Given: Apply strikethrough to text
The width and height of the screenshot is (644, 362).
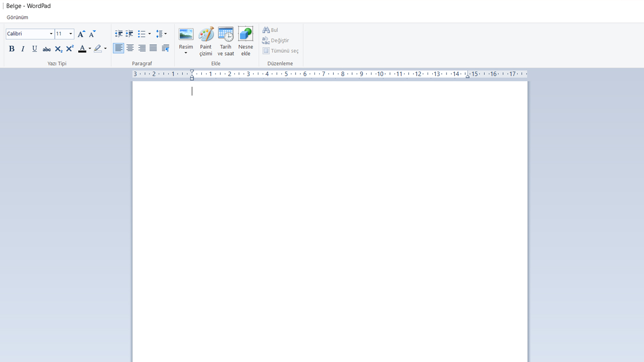Looking at the screenshot, I should coord(46,49).
